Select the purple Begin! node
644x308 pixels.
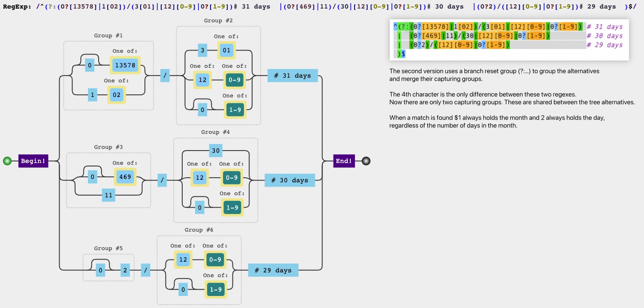[33, 161]
